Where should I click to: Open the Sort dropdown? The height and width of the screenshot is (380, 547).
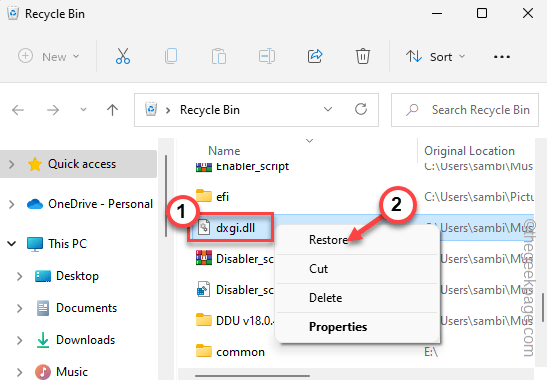[x=435, y=57]
